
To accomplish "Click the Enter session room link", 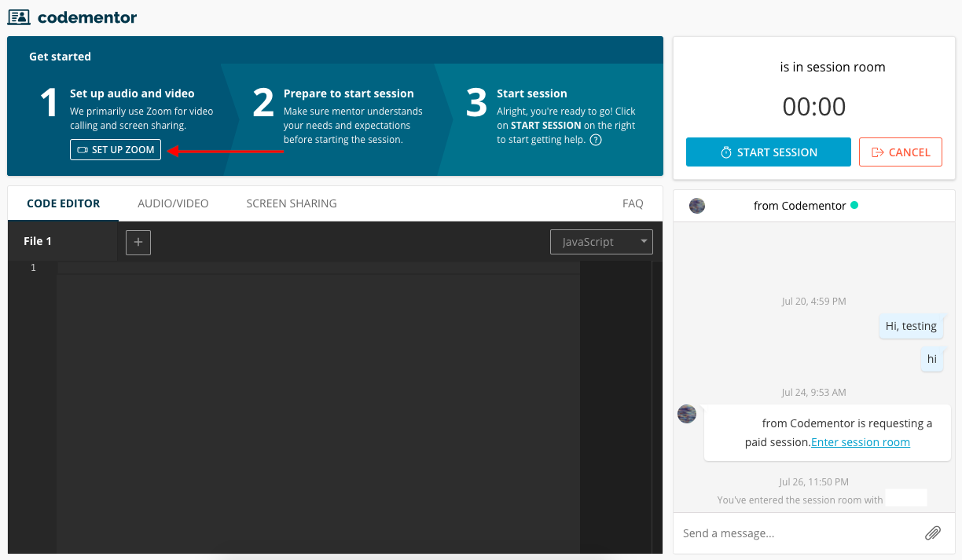I will pos(861,442).
